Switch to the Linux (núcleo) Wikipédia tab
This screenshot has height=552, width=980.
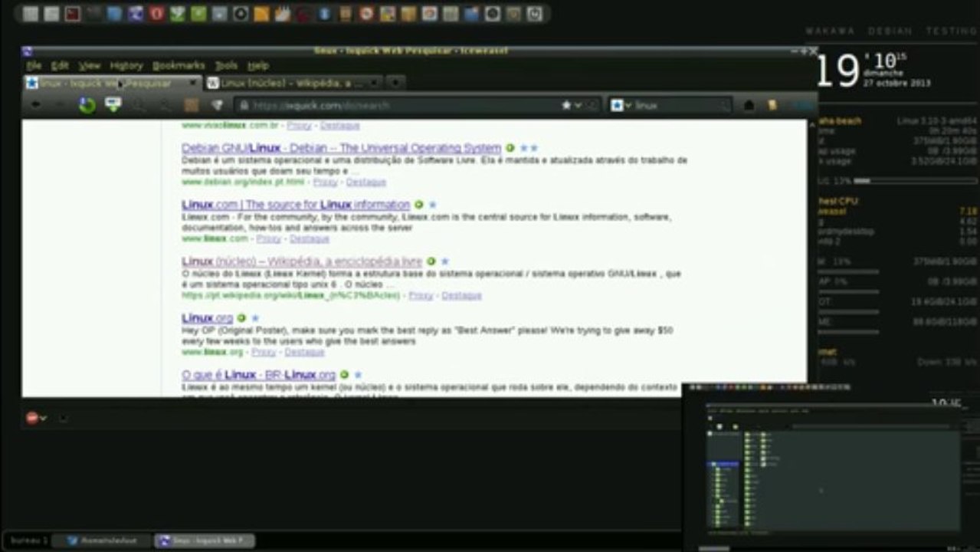[293, 83]
